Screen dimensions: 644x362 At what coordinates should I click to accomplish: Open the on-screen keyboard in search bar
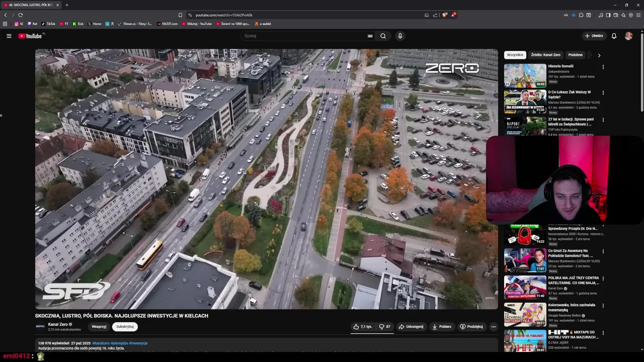[370, 36]
